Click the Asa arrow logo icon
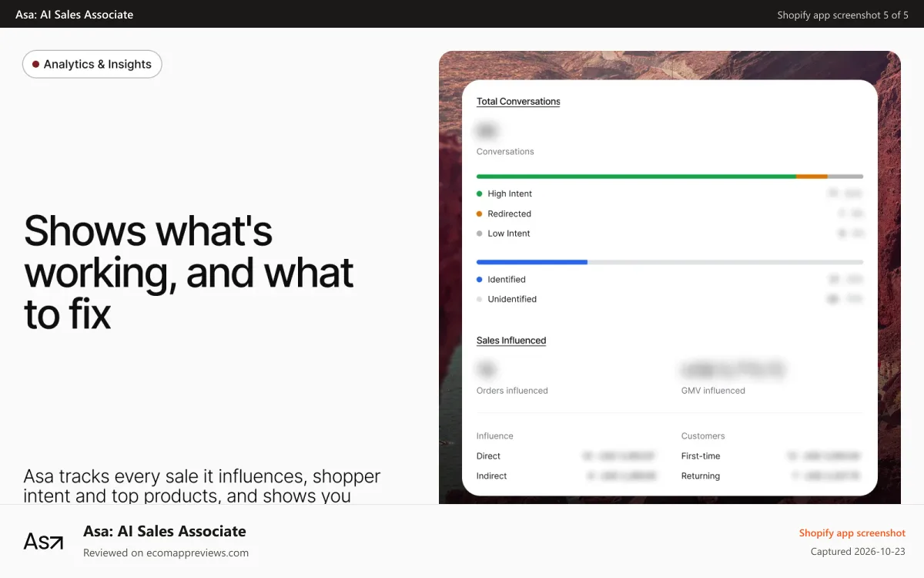Viewport: 924px width, 578px height. [x=44, y=541]
